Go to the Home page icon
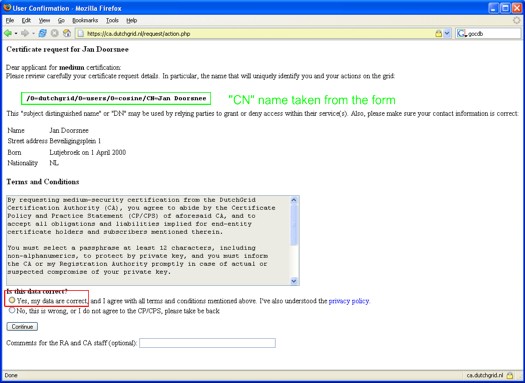The height and width of the screenshot is (383, 525). click(67, 33)
